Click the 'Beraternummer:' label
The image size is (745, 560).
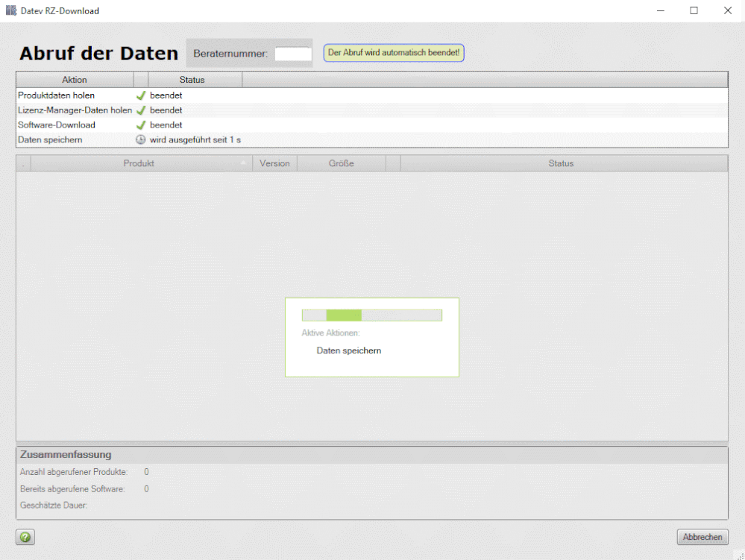(x=230, y=54)
